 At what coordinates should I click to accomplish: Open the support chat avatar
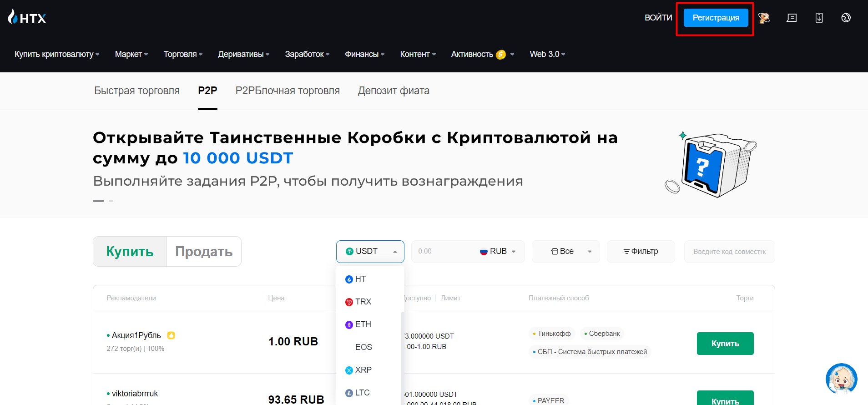tap(841, 379)
